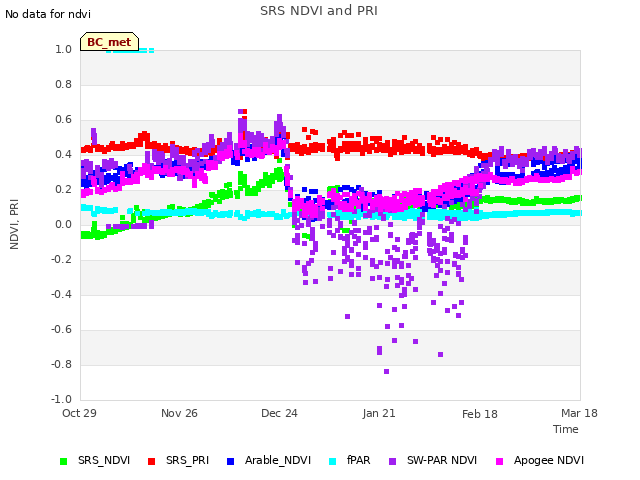
Task: Click the BC_met annotation label
Action: click(109, 42)
